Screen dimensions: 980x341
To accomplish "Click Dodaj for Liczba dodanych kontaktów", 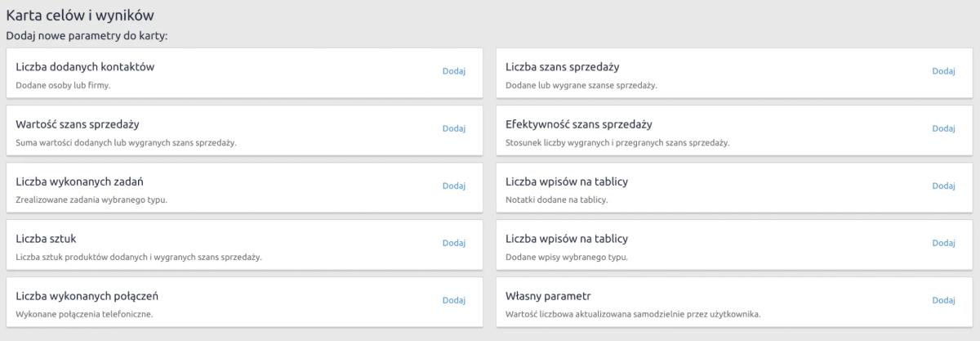I will [453, 71].
